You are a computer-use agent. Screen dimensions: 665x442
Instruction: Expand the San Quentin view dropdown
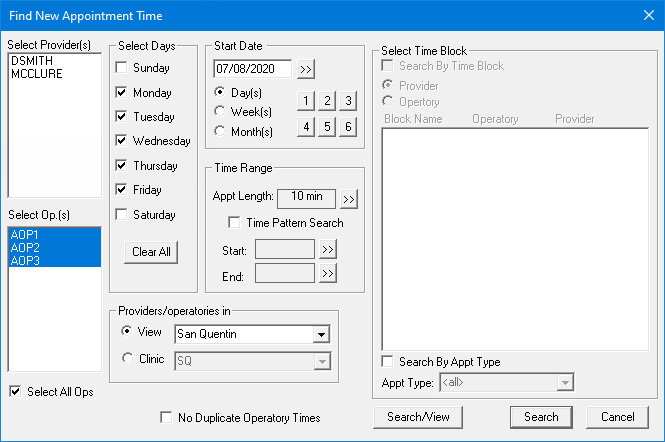(321, 335)
